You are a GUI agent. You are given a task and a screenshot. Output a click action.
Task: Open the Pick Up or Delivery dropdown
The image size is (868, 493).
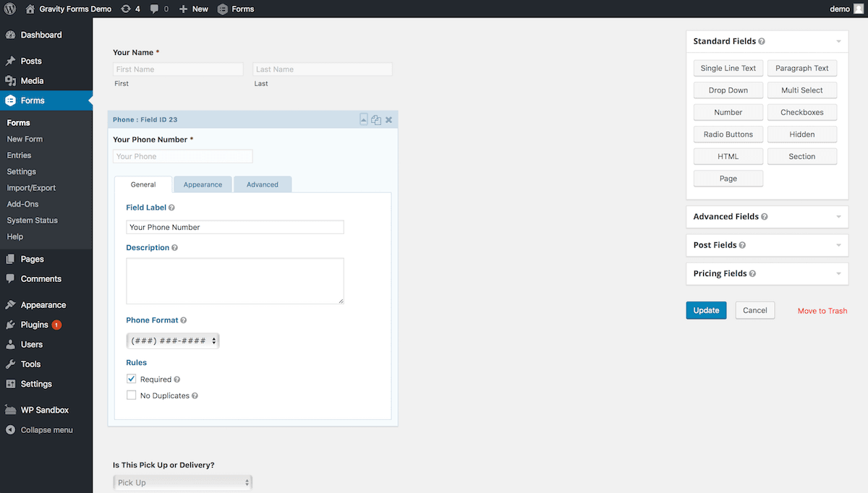point(182,482)
